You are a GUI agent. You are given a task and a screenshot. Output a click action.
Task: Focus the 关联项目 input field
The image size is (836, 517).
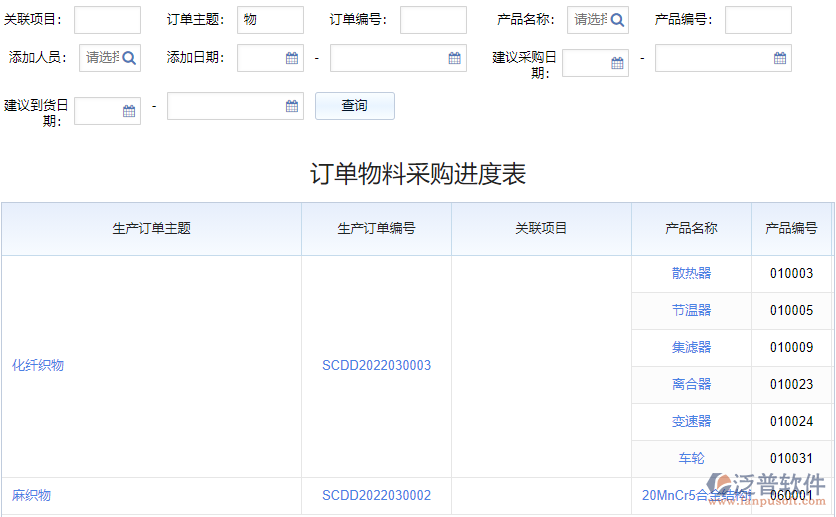click(107, 20)
